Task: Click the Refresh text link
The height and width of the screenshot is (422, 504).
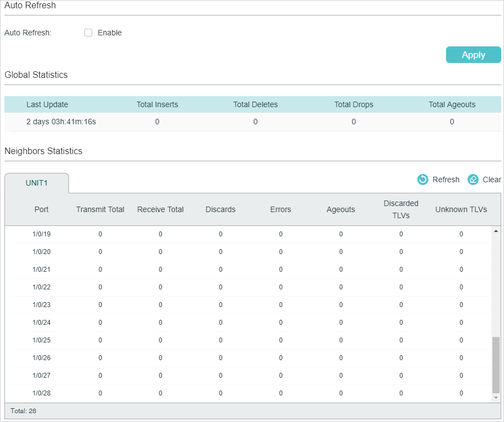Action: (445, 180)
